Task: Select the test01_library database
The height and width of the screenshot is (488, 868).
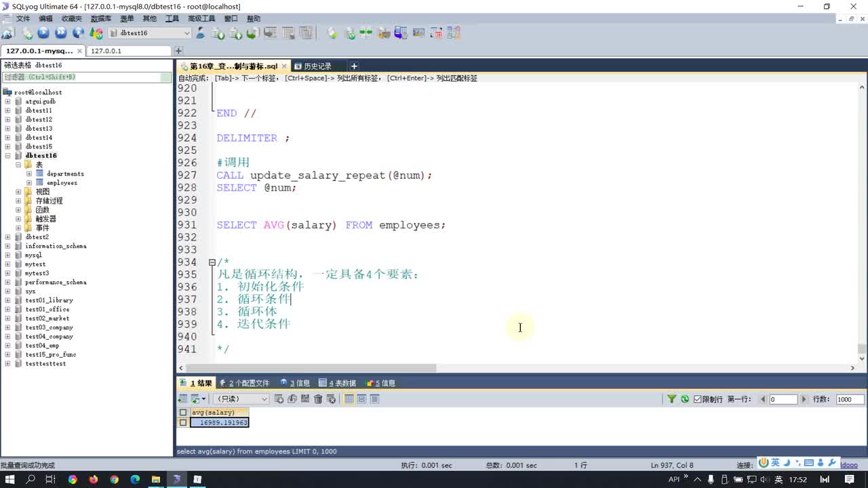Action: pos(49,300)
